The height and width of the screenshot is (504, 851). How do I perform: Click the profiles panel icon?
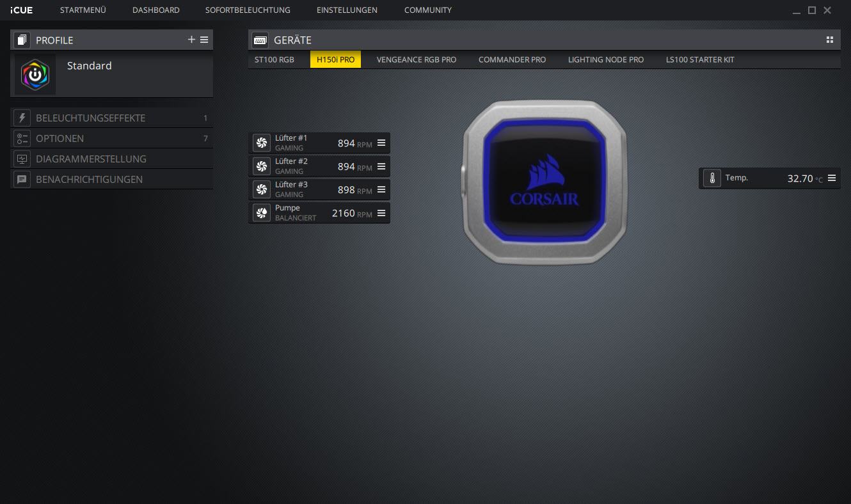click(x=22, y=40)
